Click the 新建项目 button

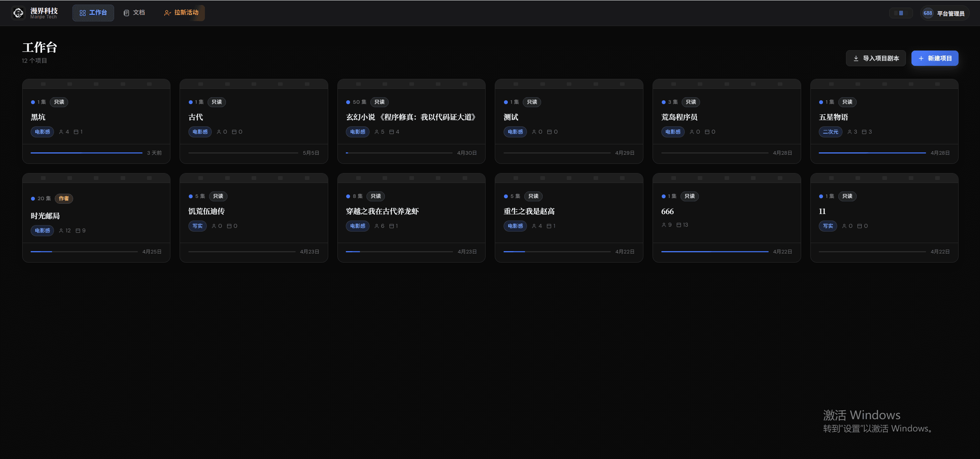(x=935, y=59)
